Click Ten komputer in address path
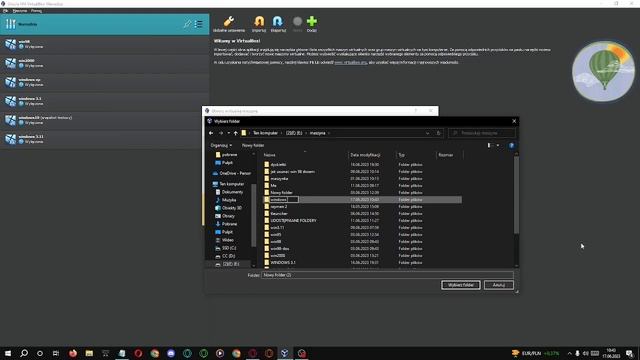 265,133
